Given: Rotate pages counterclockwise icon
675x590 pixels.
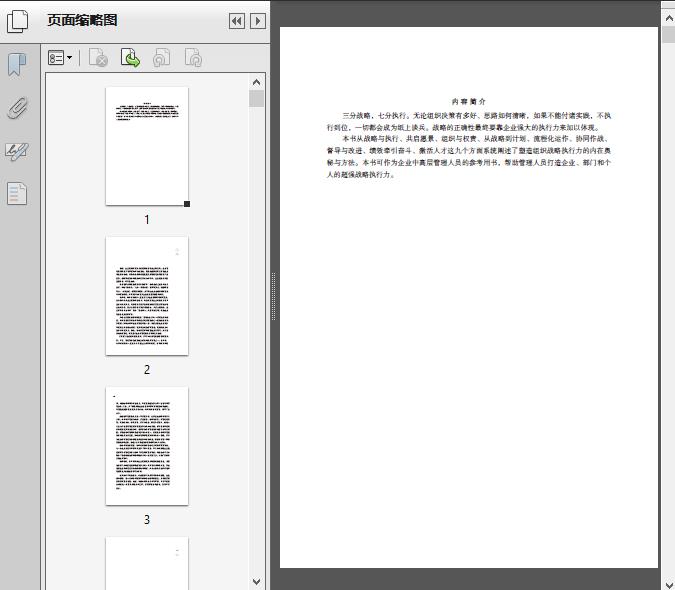Looking at the screenshot, I should tap(161, 58).
